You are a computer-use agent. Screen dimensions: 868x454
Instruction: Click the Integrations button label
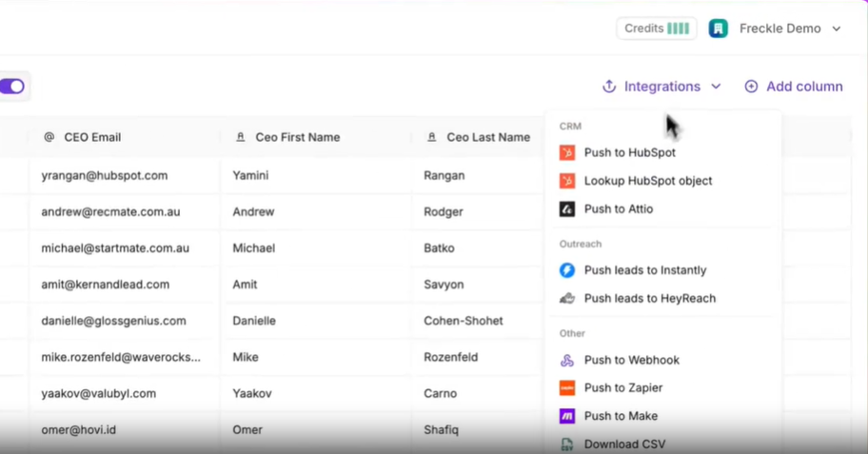pos(662,87)
